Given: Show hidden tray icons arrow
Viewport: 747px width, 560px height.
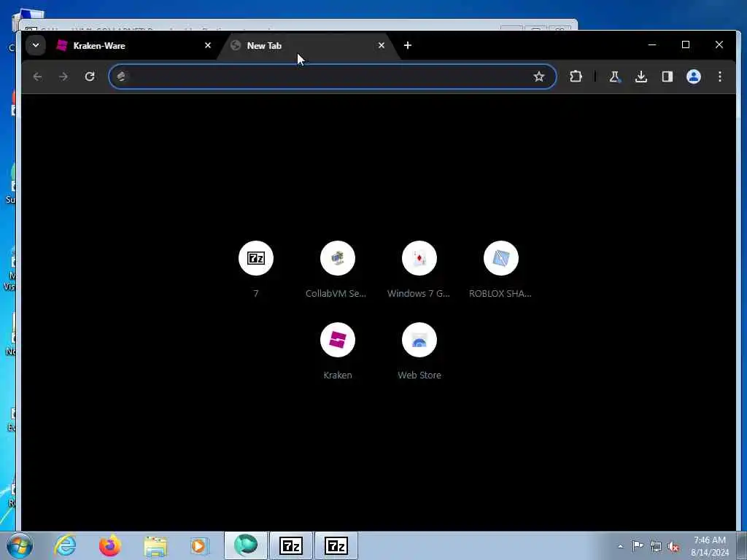Looking at the screenshot, I should 620,547.
